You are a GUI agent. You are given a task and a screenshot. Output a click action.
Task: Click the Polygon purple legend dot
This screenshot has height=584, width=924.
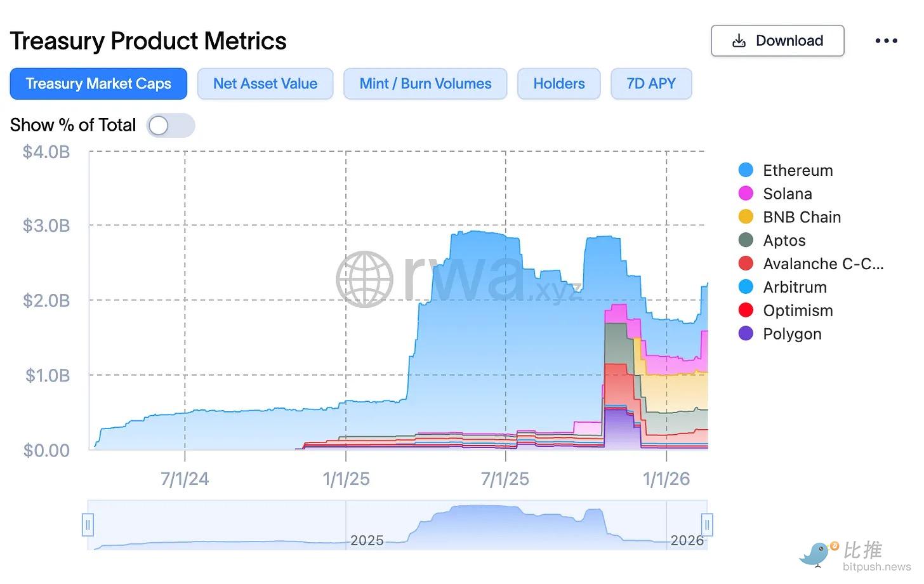746,334
